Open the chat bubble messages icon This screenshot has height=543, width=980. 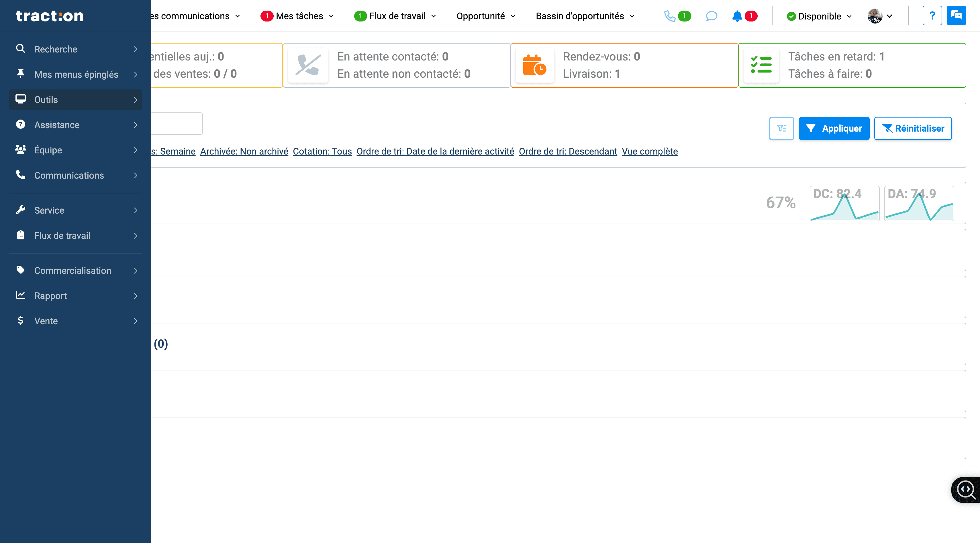point(711,16)
